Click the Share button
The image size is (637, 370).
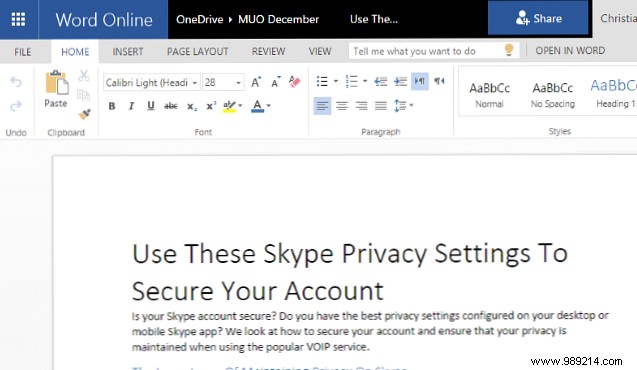[538, 18]
